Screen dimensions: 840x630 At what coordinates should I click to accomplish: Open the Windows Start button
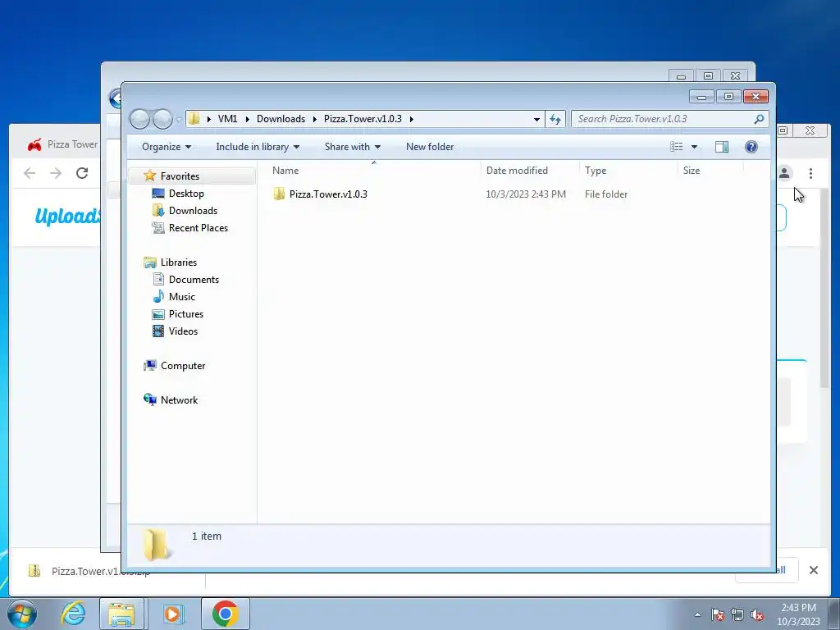22,614
